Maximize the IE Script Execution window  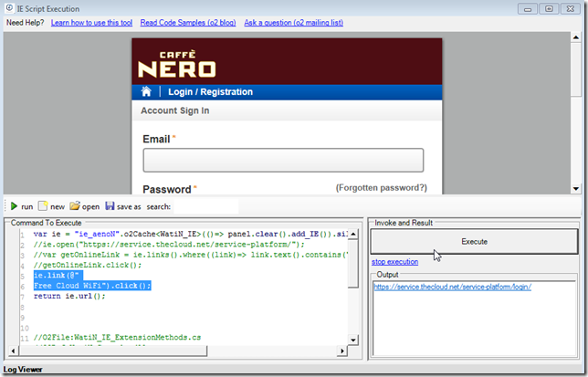coord(549,8)
